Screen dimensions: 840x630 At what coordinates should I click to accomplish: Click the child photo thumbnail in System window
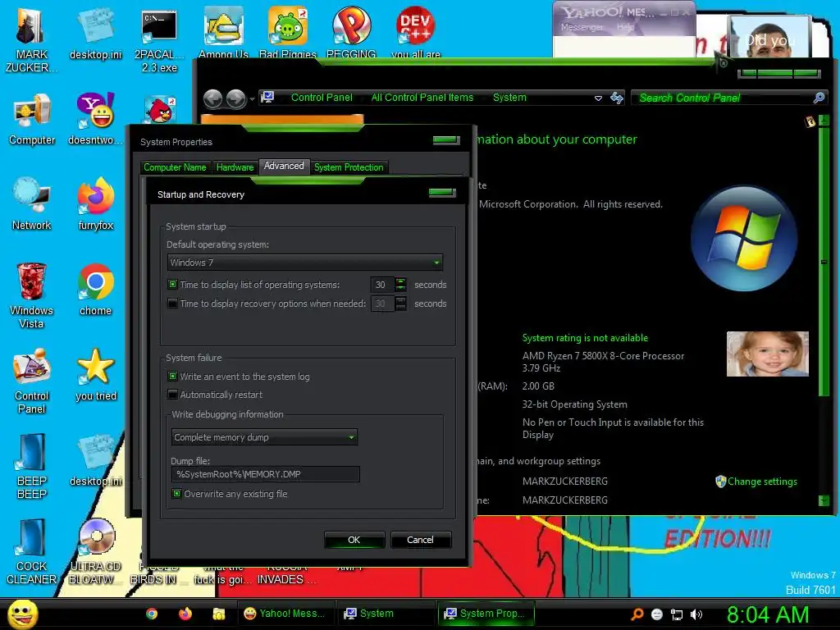[x=767, y=354]
